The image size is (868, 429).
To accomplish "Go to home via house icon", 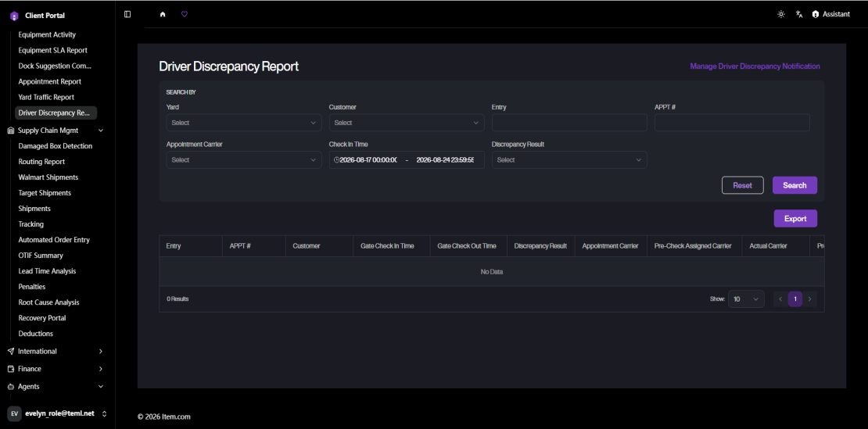I will [x=163, y=14].
